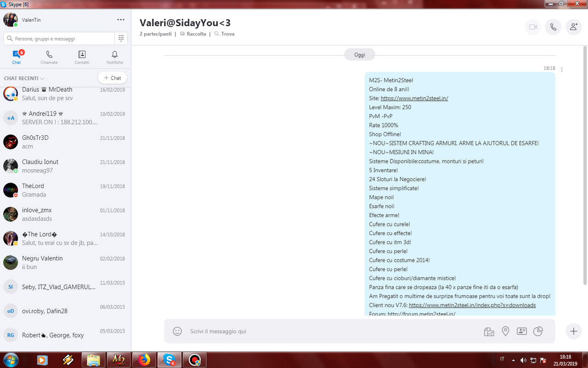Open chat with Andrei119
The height and width of the screenshot is (368, 588).
click(66, 118)
